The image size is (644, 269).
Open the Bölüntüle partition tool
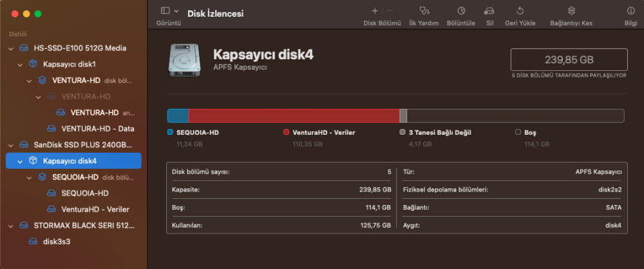tap(461, 11)
